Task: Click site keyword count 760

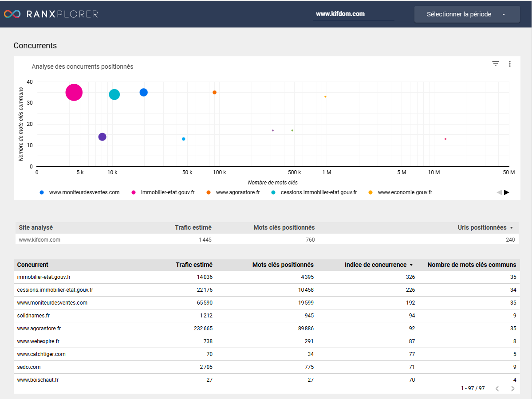Action: (310, 240)
